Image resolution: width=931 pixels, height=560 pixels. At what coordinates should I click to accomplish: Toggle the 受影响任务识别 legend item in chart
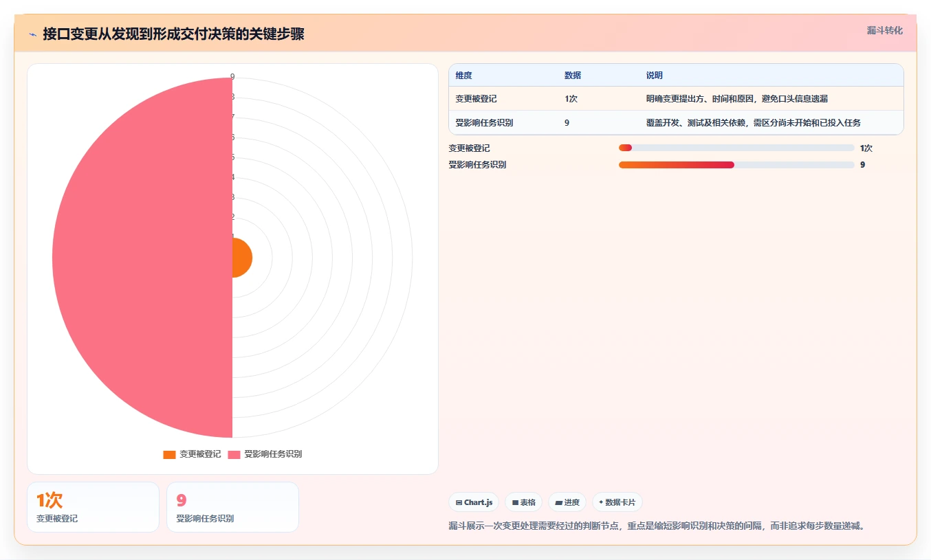pos(265,454)
